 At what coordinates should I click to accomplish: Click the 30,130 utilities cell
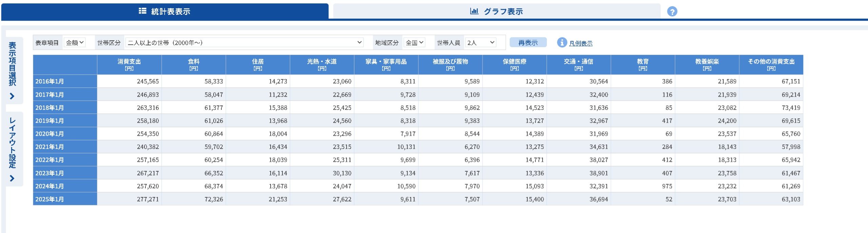point(322,173)
